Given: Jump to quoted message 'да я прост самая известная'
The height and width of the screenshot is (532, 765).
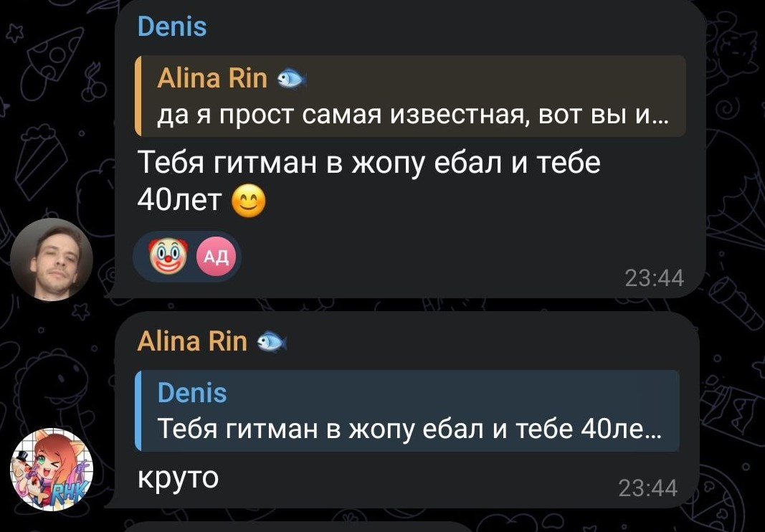Looking at the screenshot, I should tap(410, 95).
